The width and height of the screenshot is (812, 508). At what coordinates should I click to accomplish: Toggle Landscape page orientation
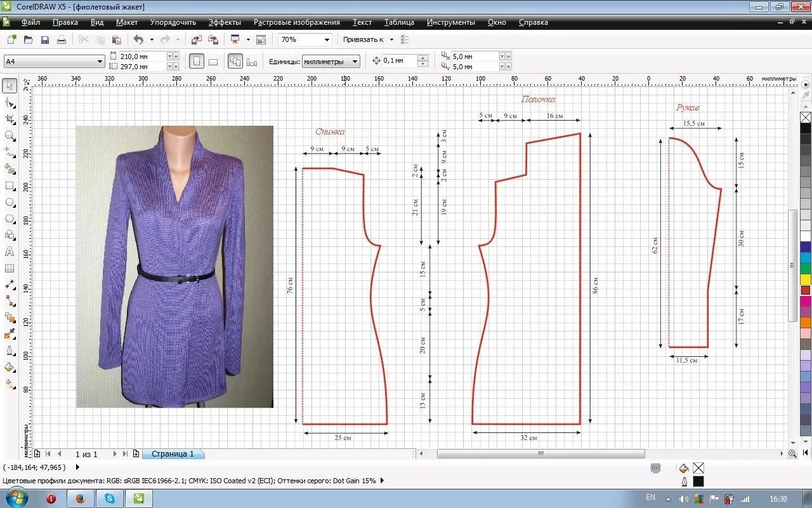coord(213,61)
